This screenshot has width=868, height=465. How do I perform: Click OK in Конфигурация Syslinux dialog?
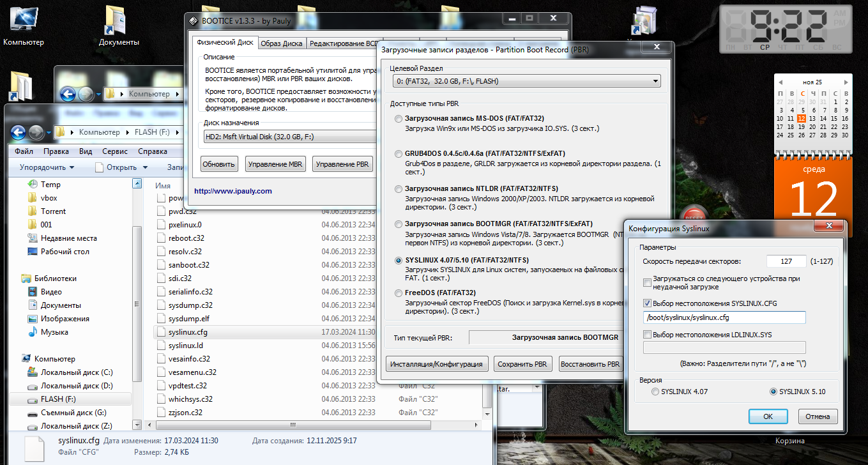pos(768,416)
